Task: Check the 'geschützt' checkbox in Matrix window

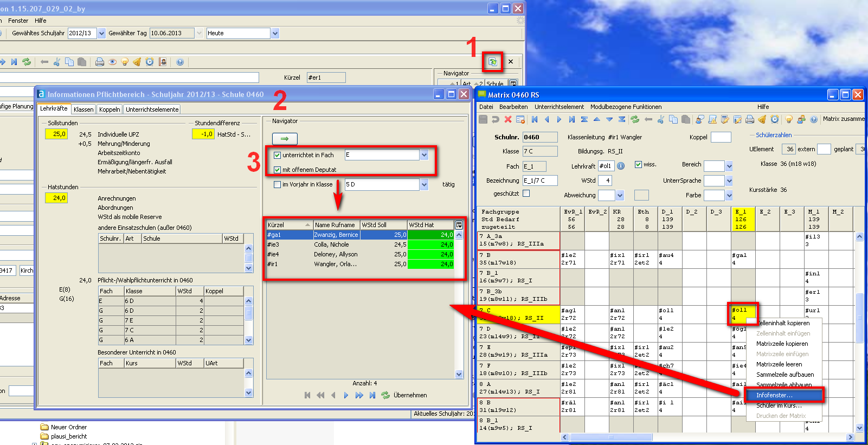Action: tap(526, 193)
